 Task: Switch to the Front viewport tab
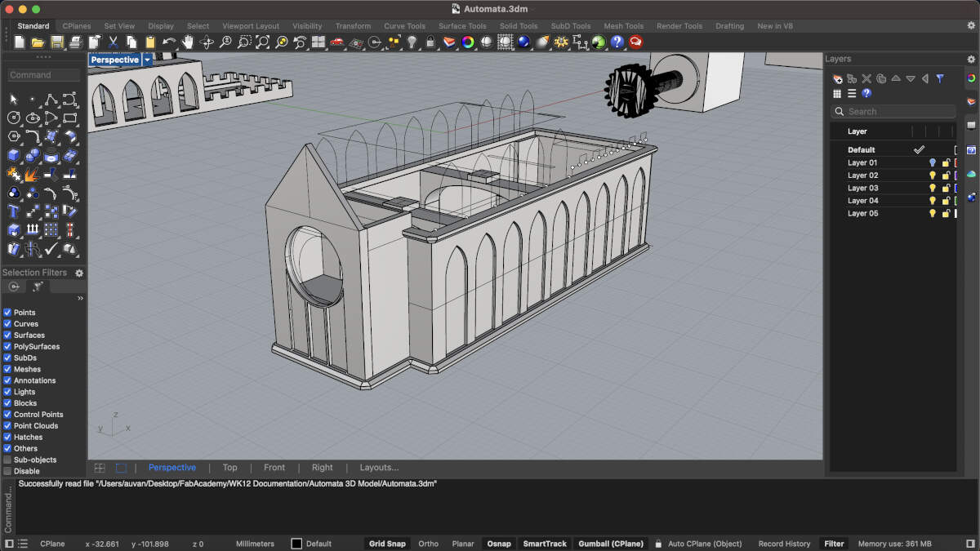(x=274, y=468)
